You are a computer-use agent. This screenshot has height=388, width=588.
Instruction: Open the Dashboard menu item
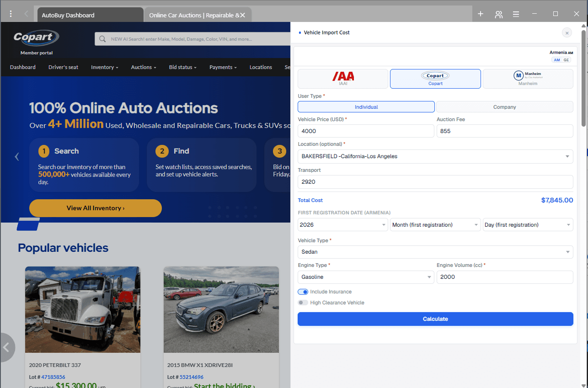[x=23, y=67]
